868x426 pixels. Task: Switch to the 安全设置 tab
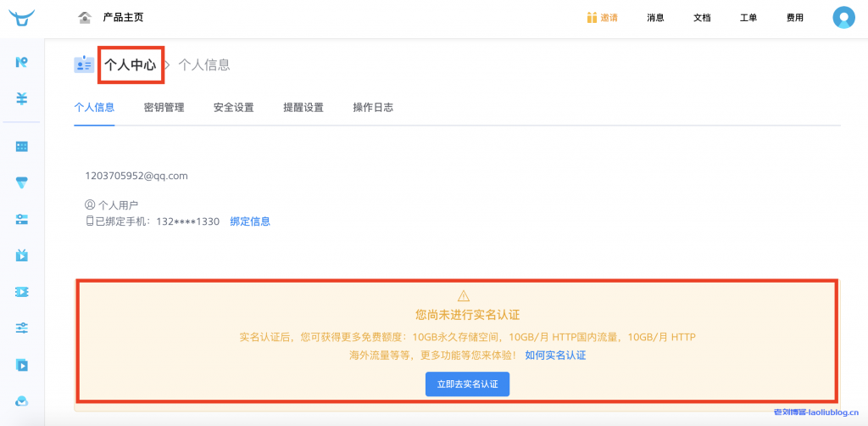click(233, 108)
